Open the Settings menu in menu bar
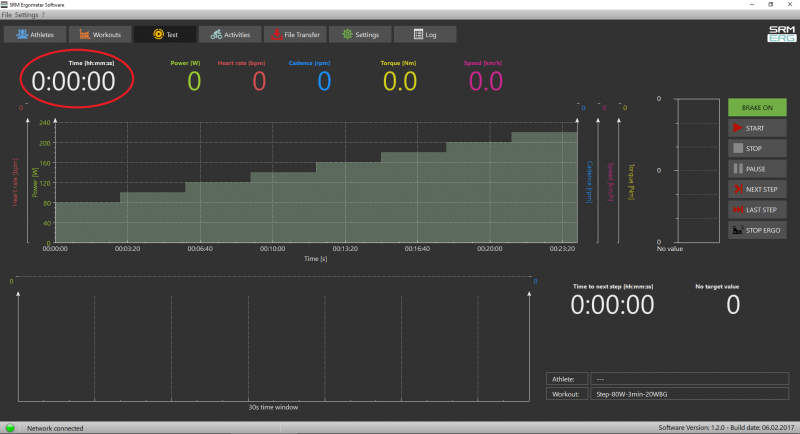The height and width of the screenshot is (434, 800). (27, 15)
